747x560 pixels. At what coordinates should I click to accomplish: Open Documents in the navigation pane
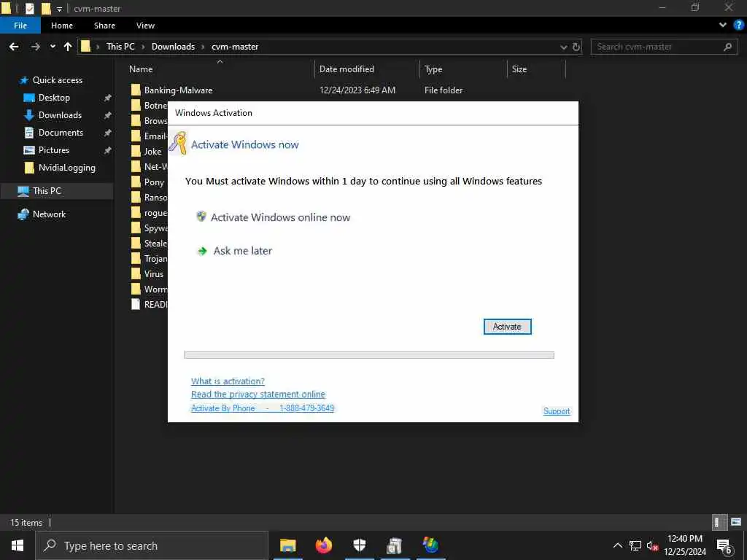61,133
